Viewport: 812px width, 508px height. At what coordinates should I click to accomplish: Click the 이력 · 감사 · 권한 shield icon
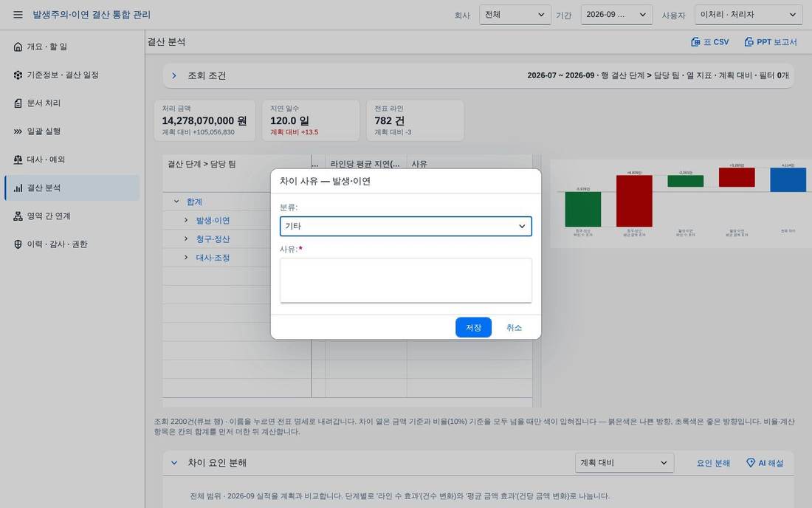[18, 244]
